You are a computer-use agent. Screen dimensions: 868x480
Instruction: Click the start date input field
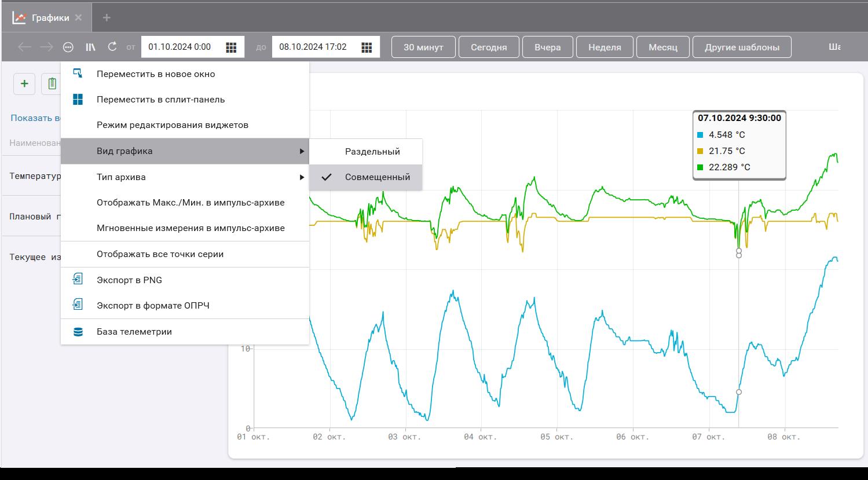coord(181,47)
